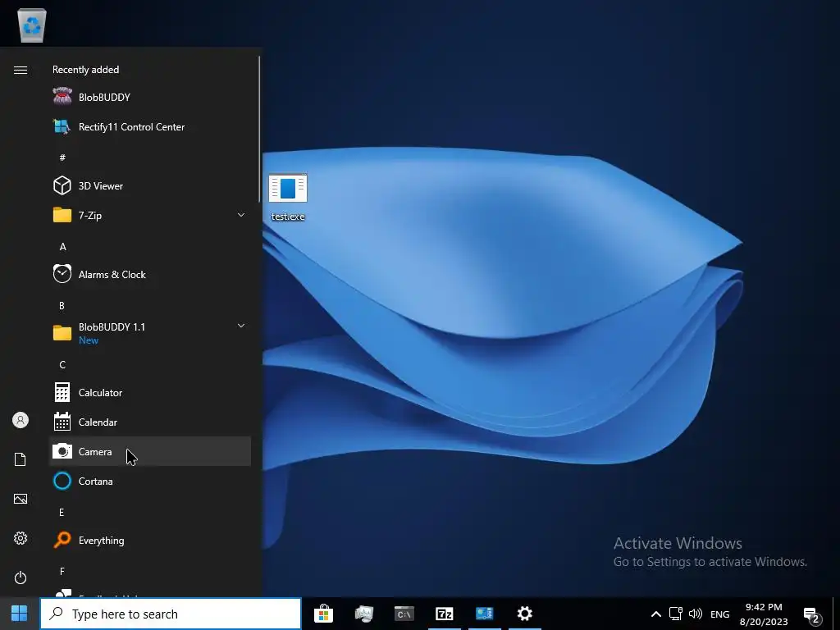The width and height of the screenshot is (840, 630).
Task: Open the Settings gear on the taskbar
Action: 524,614
